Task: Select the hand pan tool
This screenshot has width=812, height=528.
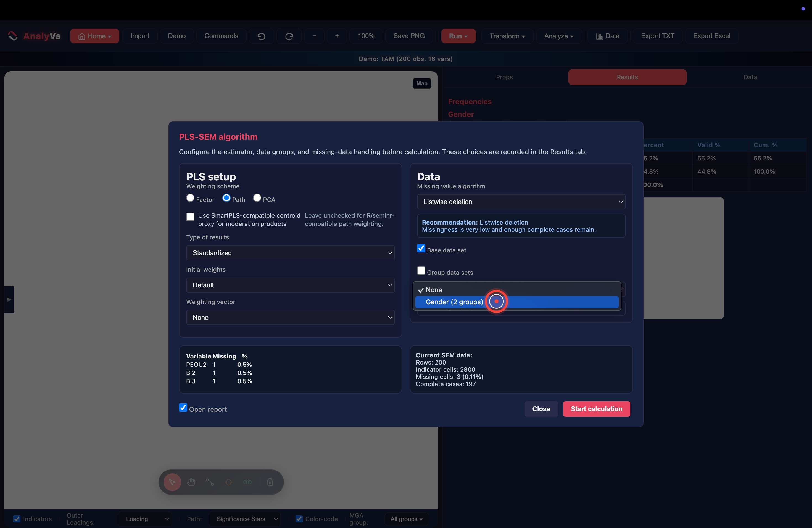Action: click(x=191, y=482)
